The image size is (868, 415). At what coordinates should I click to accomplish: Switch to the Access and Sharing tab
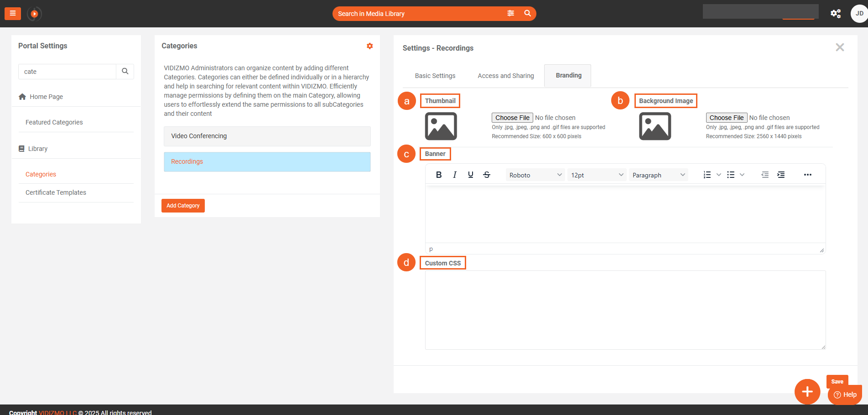click(505, 76)
